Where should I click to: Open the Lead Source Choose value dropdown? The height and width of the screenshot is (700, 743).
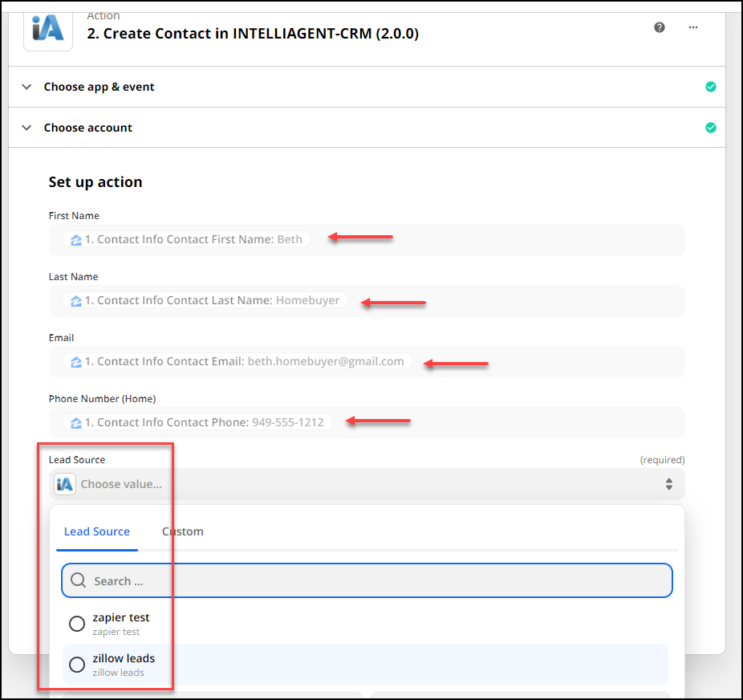pos(361,483)
